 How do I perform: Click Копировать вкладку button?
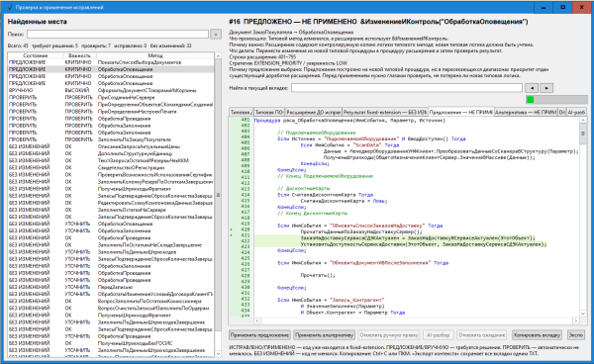(537, 335)
